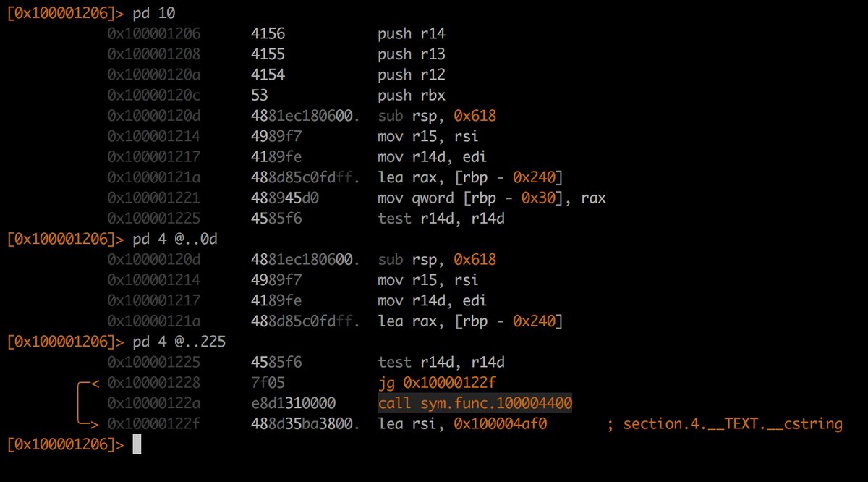Click the 'pd 4 @..225' command text
This screenshot has width=868, height=482.
[x=179, y=342]
